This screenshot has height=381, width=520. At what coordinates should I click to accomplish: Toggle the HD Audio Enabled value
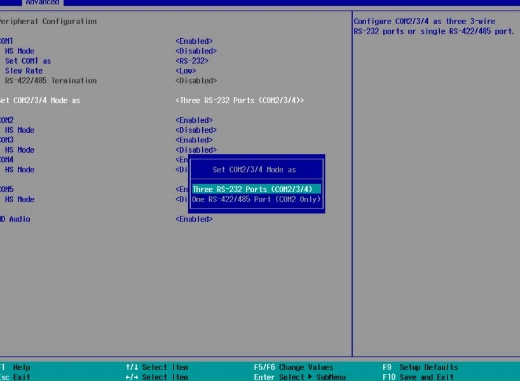click(194, 219)
